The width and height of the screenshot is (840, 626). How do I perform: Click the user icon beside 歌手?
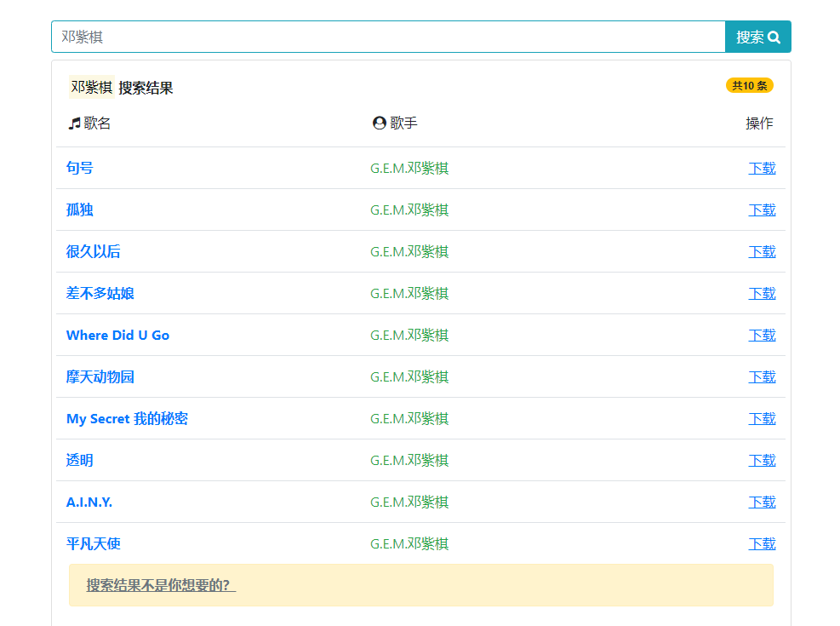click(380, 123)
